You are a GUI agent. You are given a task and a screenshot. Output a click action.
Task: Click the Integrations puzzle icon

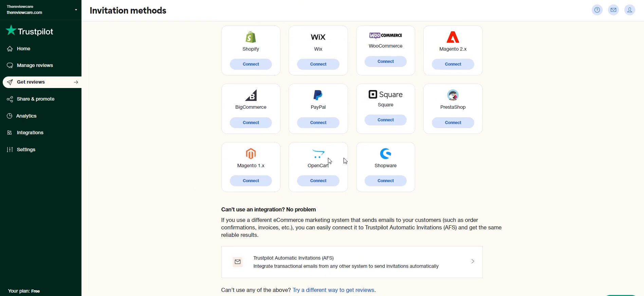tap(10, 133)
